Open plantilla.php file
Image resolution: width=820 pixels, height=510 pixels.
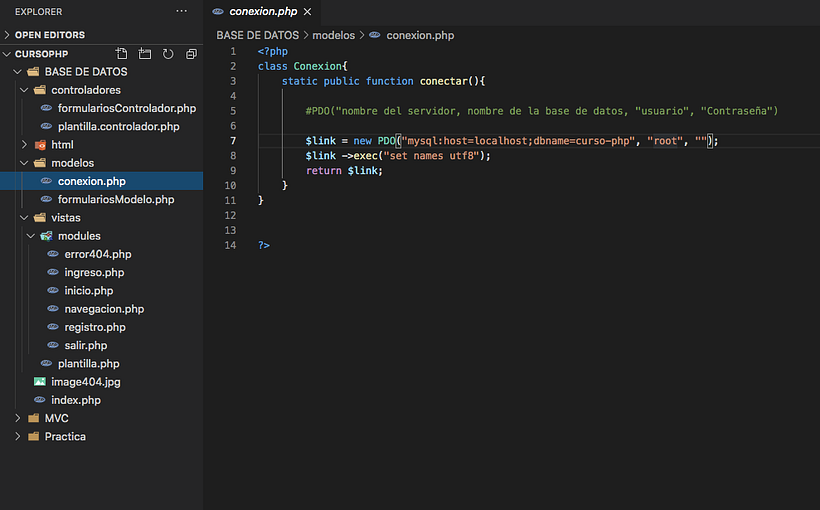(x=101, y=364)
